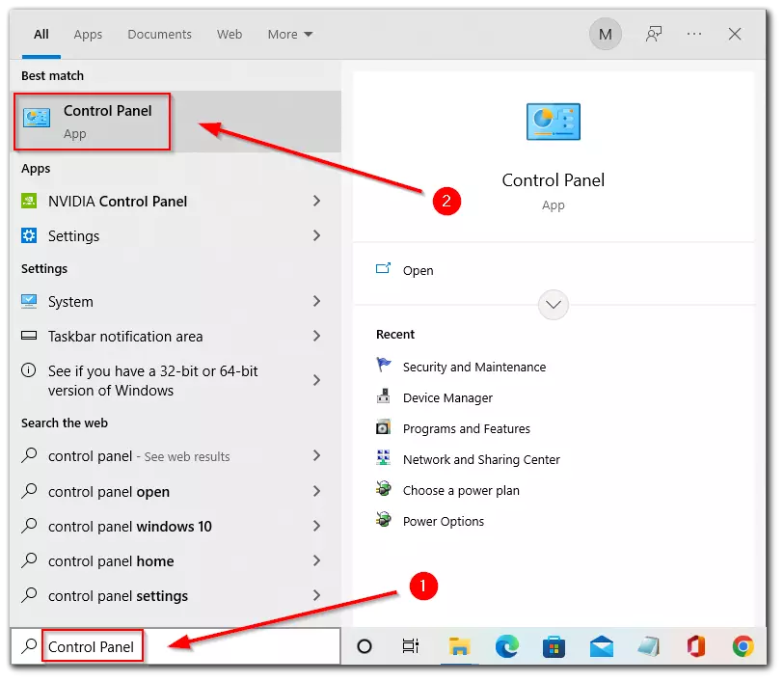
Task: Expand the control panel open arrow
Action: [316, 492]
